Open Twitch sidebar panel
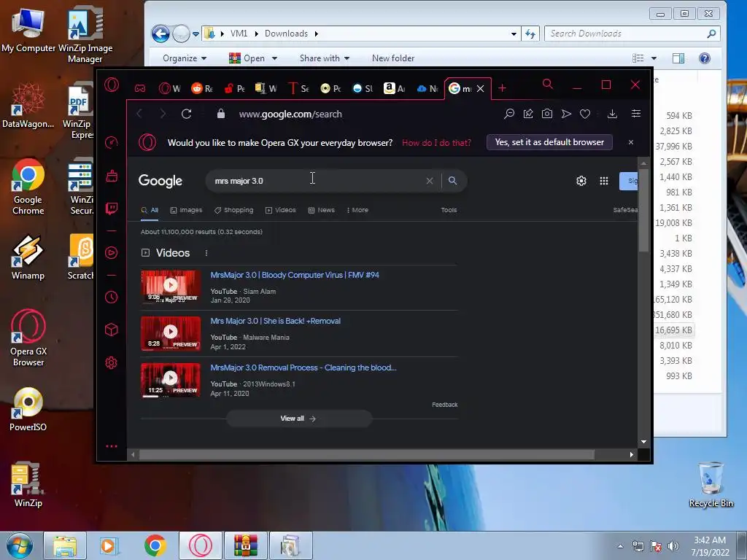The width and height of the screenshot is (747, 560). tap(112, 209)
